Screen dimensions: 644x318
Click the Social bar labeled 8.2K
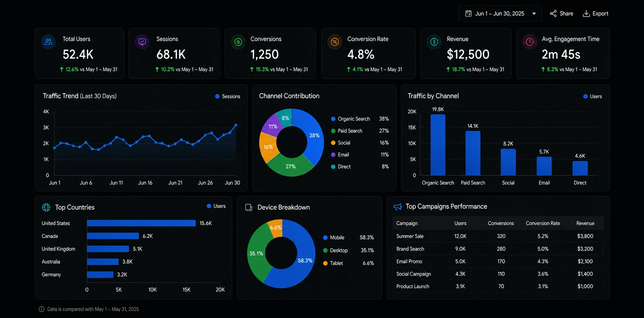[x=508, y=162]
